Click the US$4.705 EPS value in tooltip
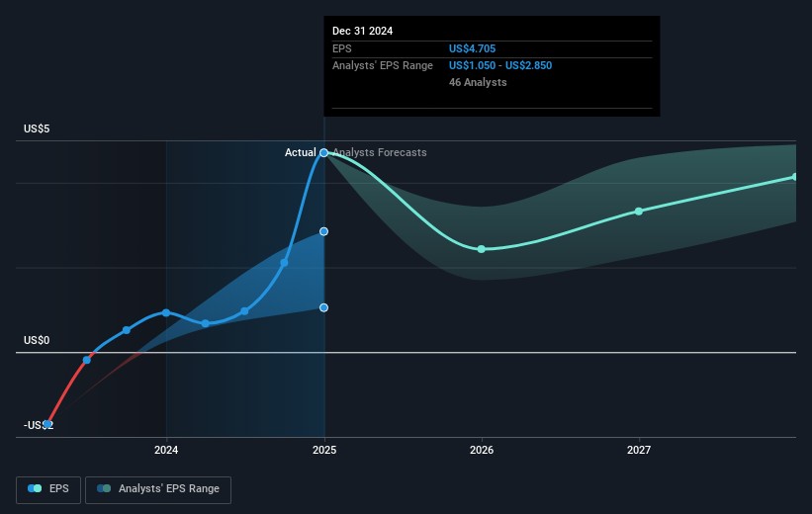This screenshot has width=812, height=514. (476, 48)
